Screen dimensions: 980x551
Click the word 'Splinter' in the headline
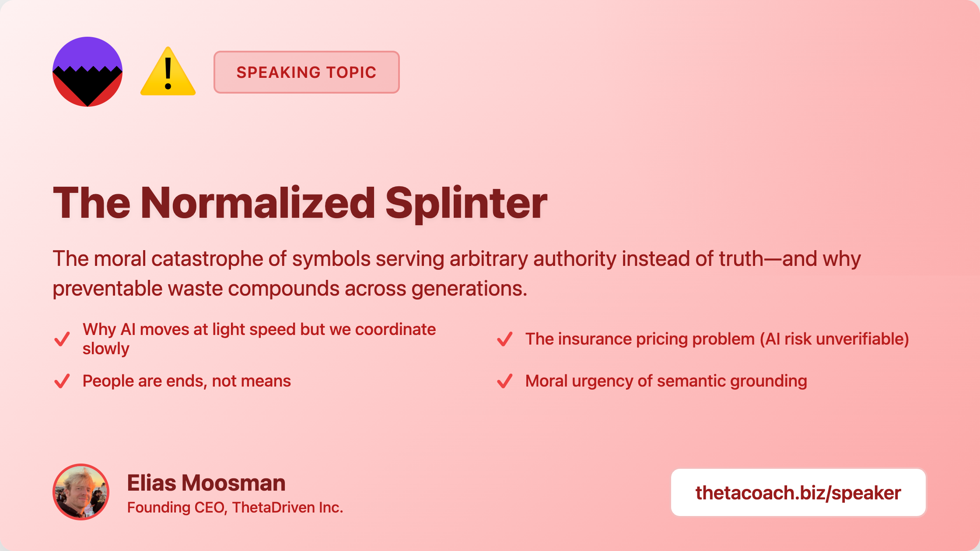tap(466, 203)
